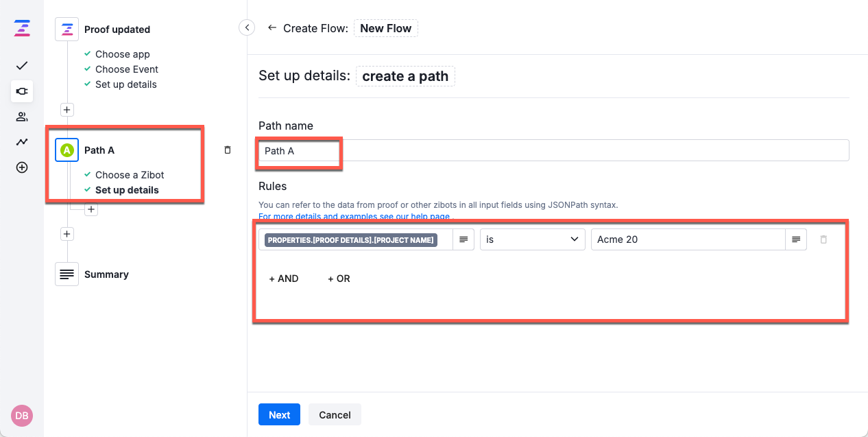Open the is condition dropdown
This screenshot has width=868, height=437.
point(532,239)
